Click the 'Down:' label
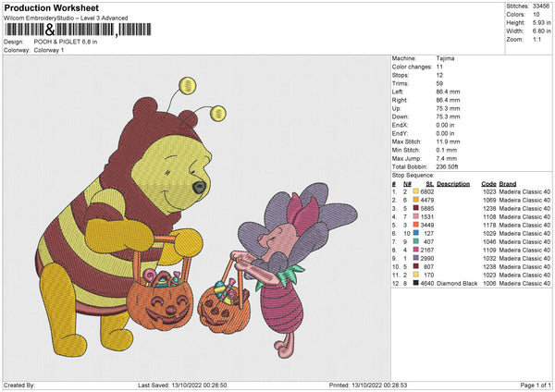 [x=400, y=116]
